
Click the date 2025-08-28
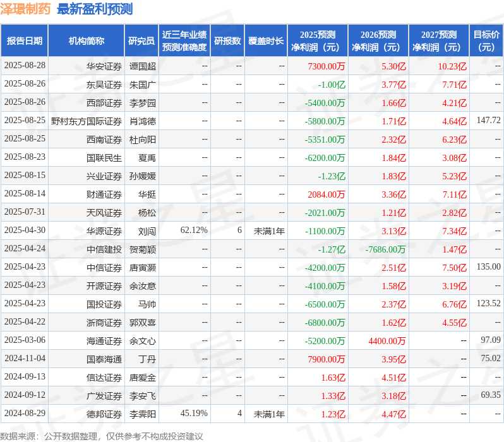25,65
